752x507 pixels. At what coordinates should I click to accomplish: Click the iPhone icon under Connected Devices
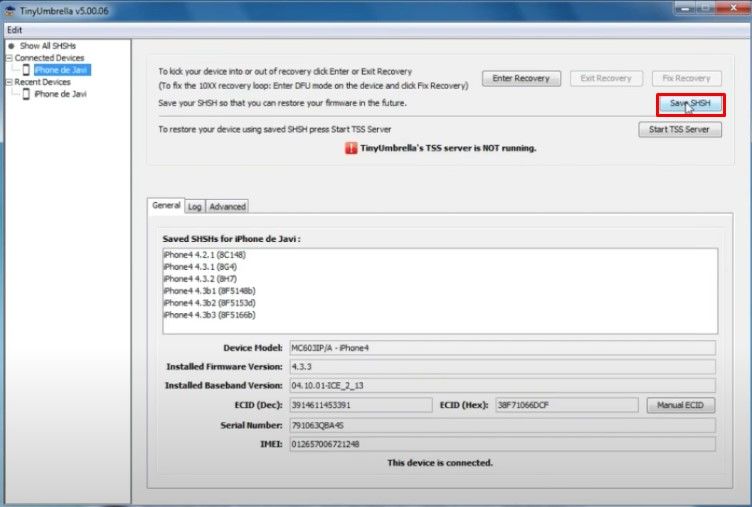pos(27,70)
